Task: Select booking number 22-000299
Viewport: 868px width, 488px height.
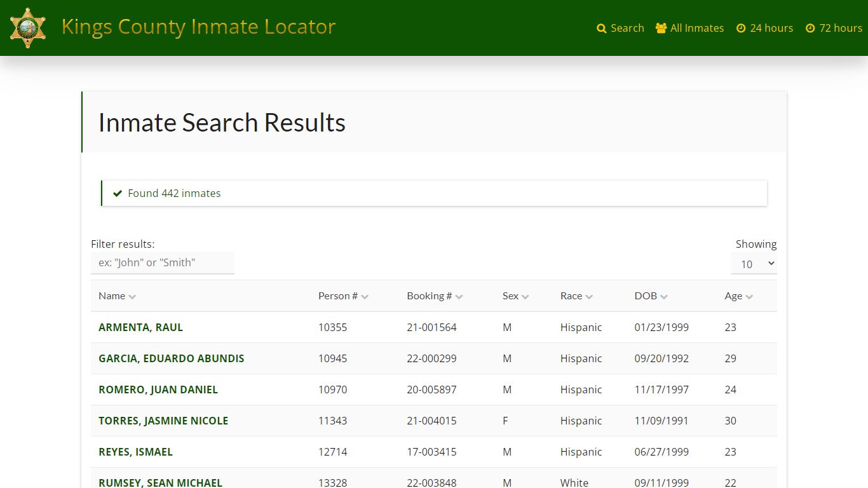Action: (x=431, y=358)
